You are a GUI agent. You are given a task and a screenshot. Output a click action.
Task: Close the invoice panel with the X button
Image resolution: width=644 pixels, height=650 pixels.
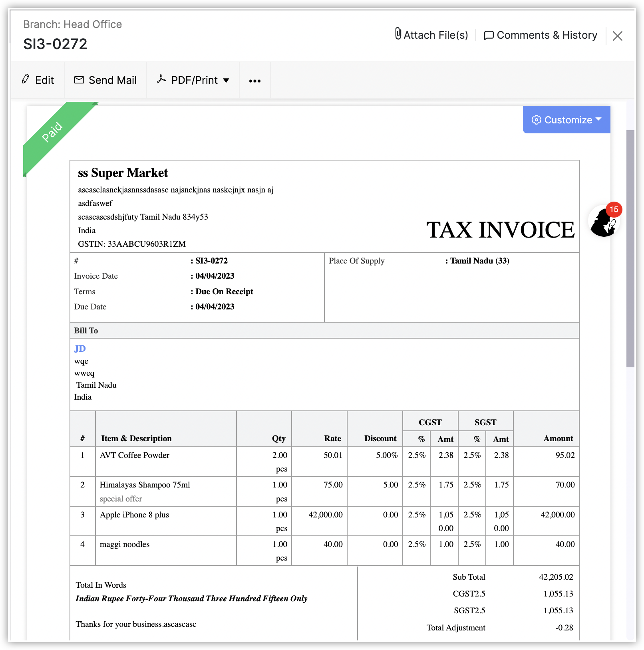[617, 36]
